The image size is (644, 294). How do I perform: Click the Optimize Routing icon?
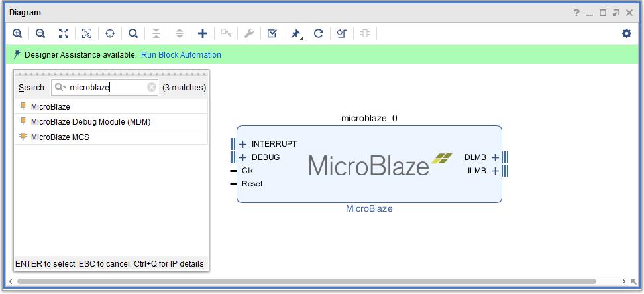click(x=342, y=33)
